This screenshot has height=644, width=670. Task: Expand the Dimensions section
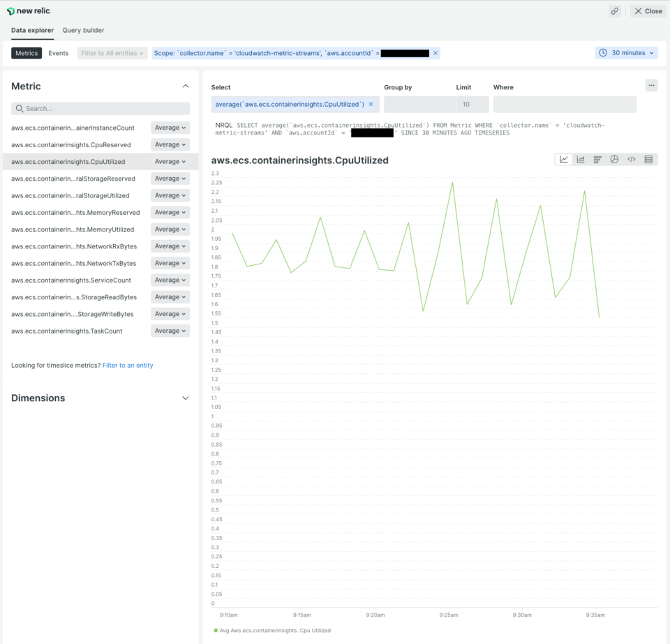pos(186,398)
